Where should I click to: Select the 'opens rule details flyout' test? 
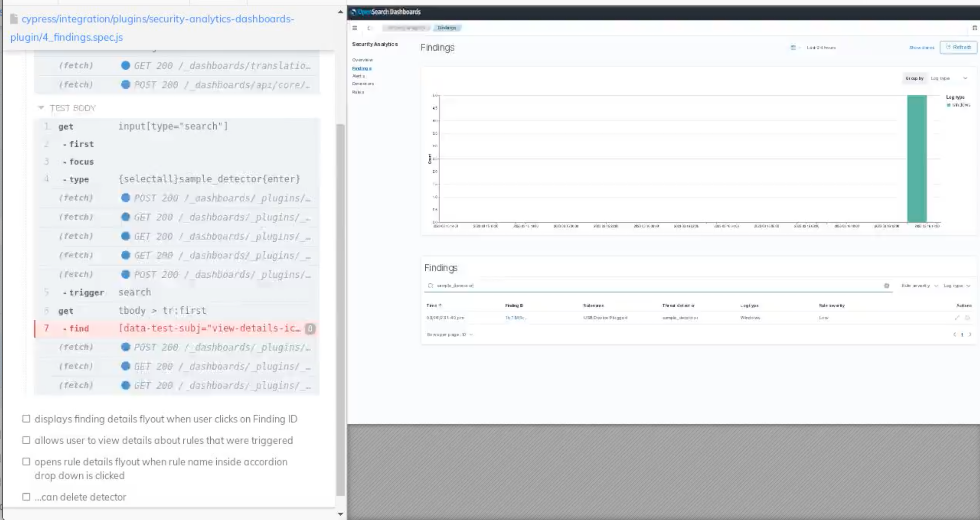click(155, 469)
